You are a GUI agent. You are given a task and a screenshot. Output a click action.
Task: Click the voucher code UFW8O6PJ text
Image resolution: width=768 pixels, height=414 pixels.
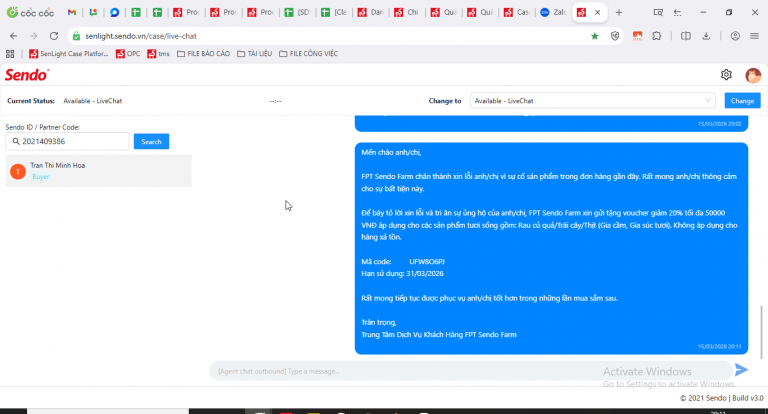[427, 262]
